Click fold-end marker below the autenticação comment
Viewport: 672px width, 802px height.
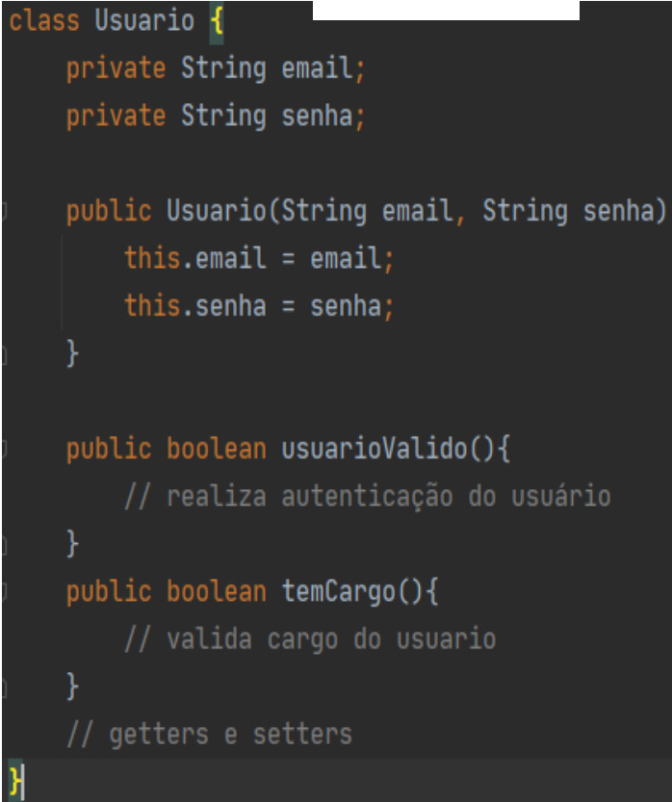click(x=4, y=544)
